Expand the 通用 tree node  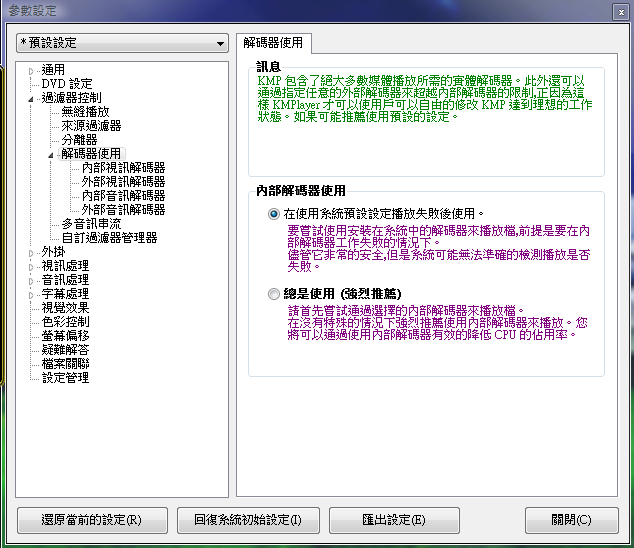pos(32,70)
